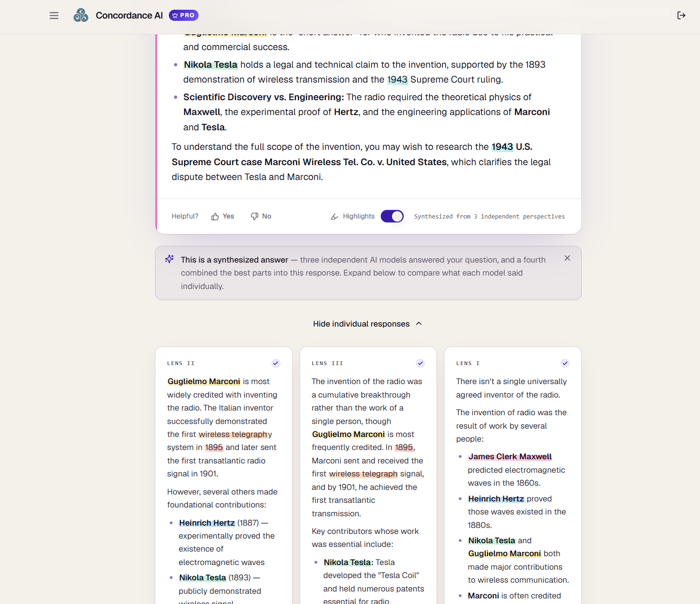
Task: Click highlighted Nikola Tesla in Lens II
Action: [x=203, y=578]
